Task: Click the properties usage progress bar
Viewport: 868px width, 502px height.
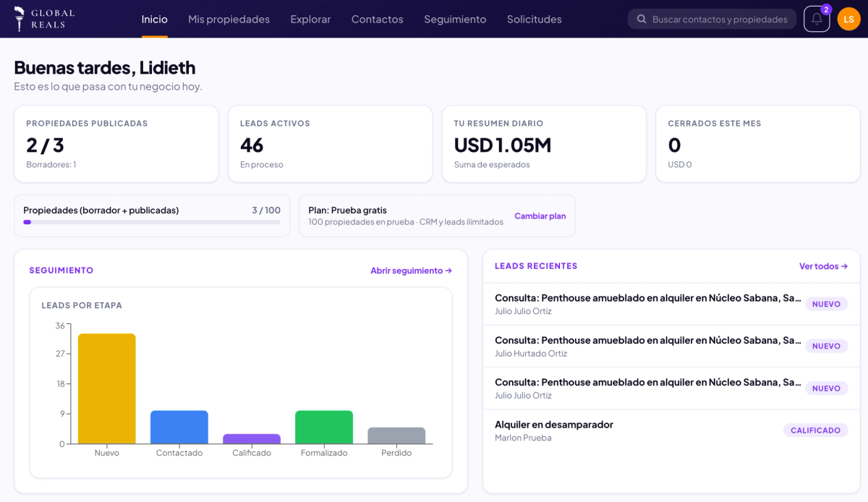Action: (152, 222)
